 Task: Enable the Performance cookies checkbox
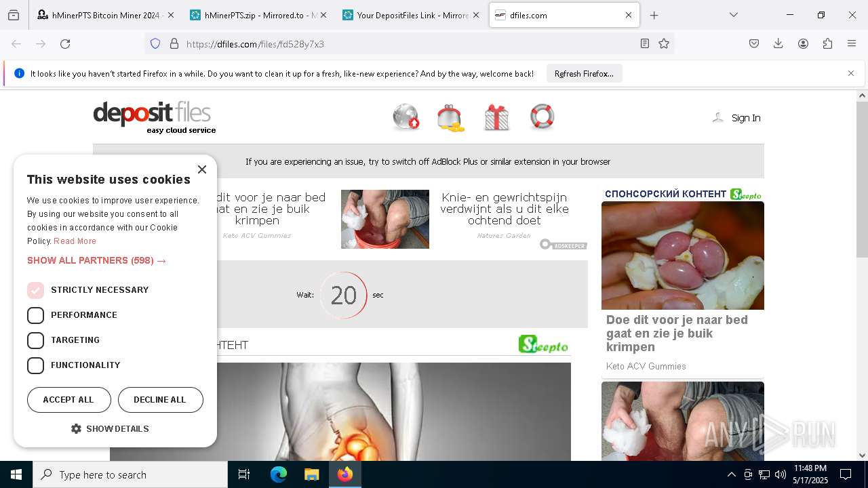[x=35, y=315]
